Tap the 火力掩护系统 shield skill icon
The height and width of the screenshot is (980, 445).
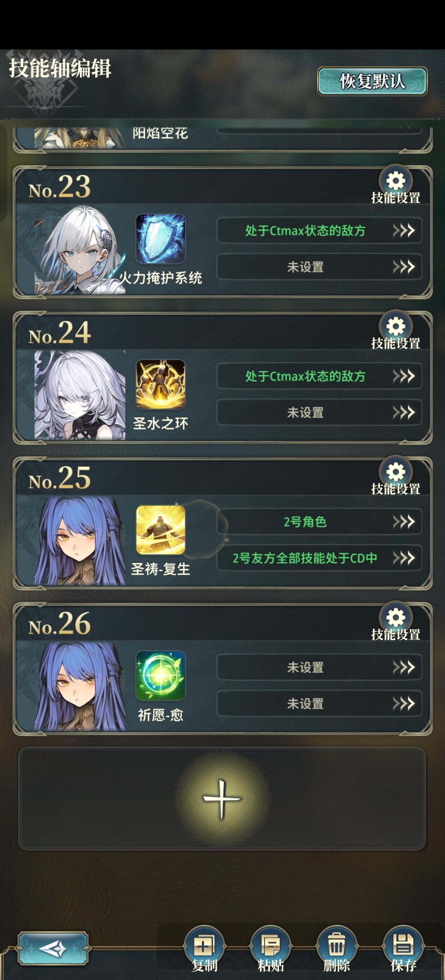pos(161,239)
